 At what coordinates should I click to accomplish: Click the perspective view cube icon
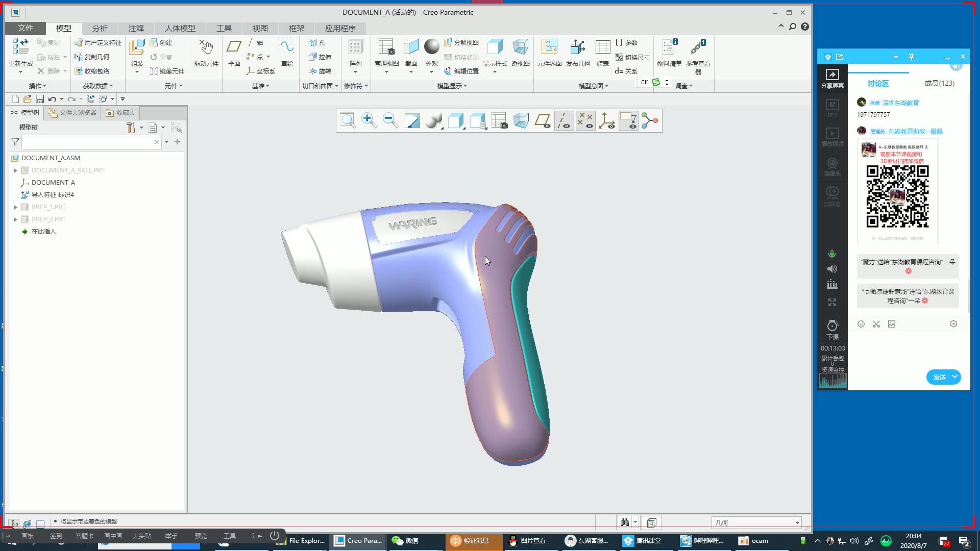click(x=521, y=121)
